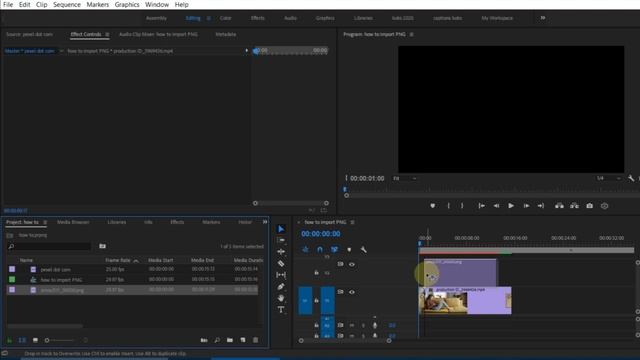Expand Project panel tabs overflow chevrons

pos(265,222)
